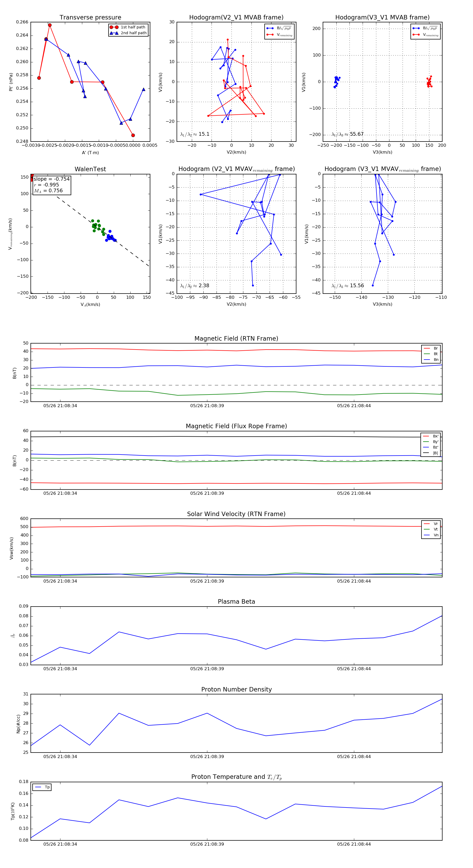Click the V3_V1 MVAV remaining frame hodogram title

(x=382, y=169)
